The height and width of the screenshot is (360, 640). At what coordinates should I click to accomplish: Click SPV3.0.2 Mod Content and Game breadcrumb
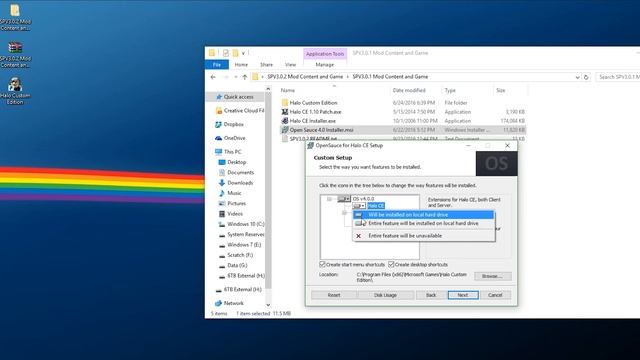click(305, 77)
